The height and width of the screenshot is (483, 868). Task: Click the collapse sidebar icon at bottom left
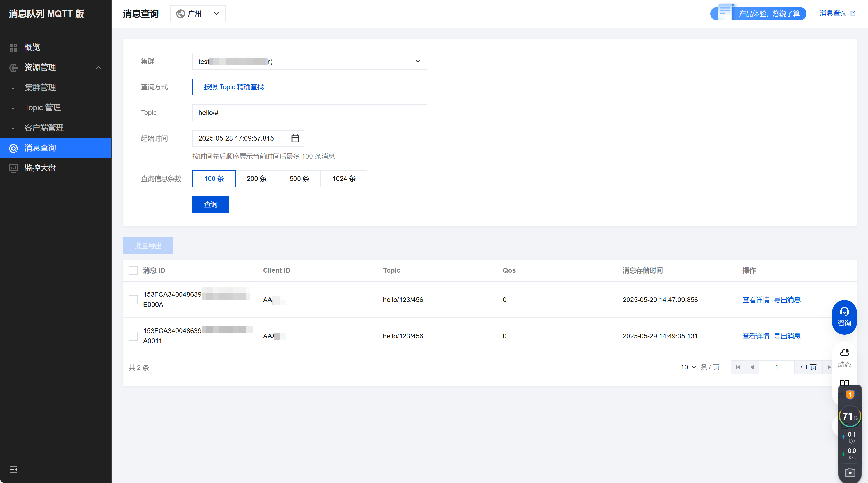(x=13, y=470)
